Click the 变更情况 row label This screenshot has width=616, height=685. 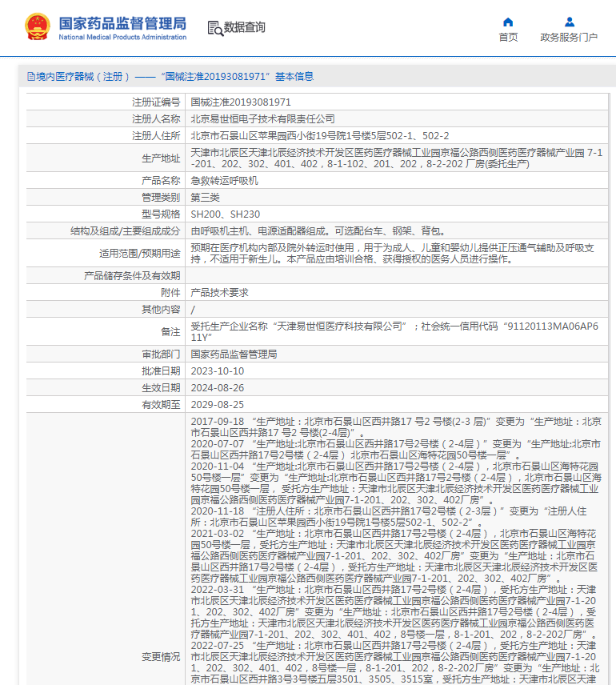[x=161, y=656]
